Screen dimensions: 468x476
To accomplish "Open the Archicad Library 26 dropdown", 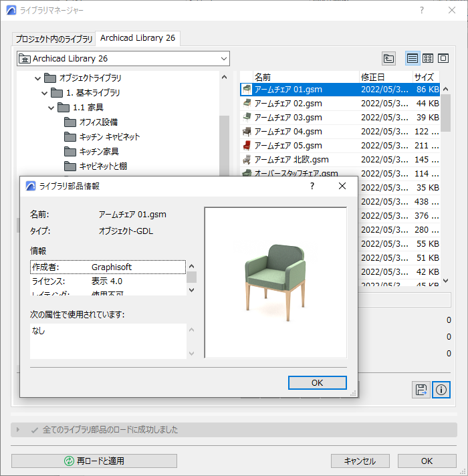I will (123, 59).
